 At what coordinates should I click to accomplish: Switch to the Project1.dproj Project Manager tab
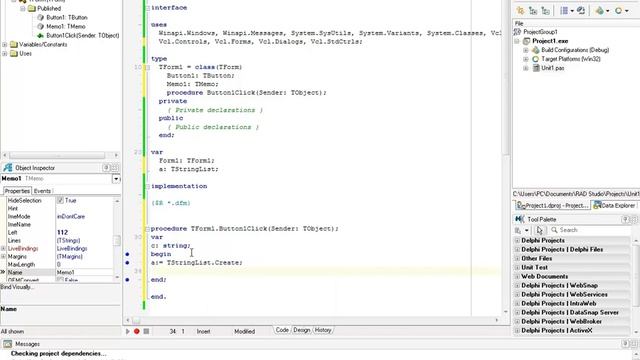click(552, 205)
